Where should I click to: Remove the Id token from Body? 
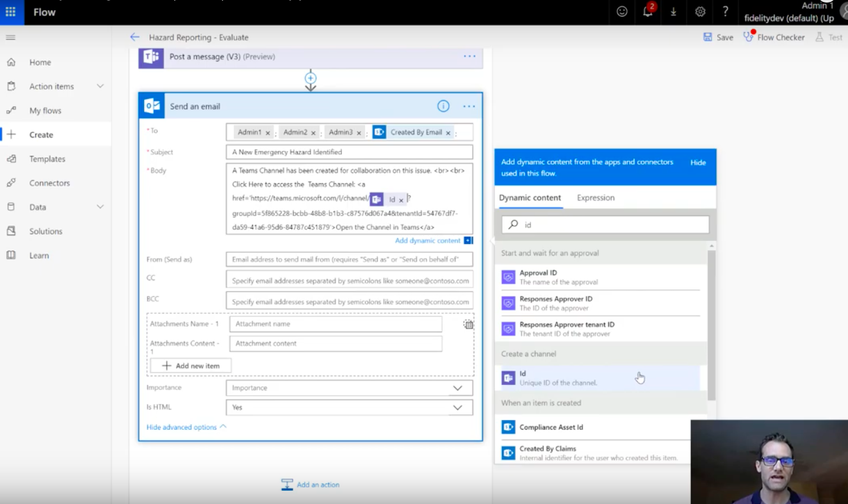(401, 200)
